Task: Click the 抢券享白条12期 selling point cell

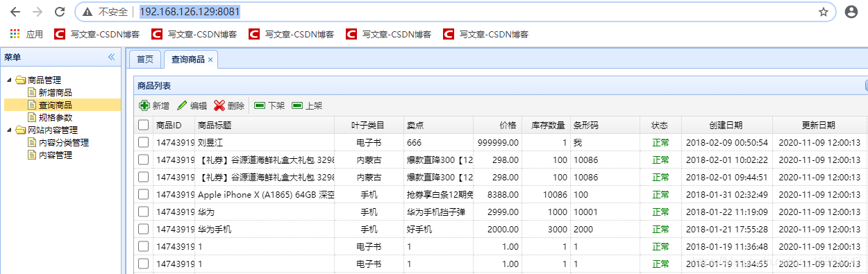Action: coord(438,194)
